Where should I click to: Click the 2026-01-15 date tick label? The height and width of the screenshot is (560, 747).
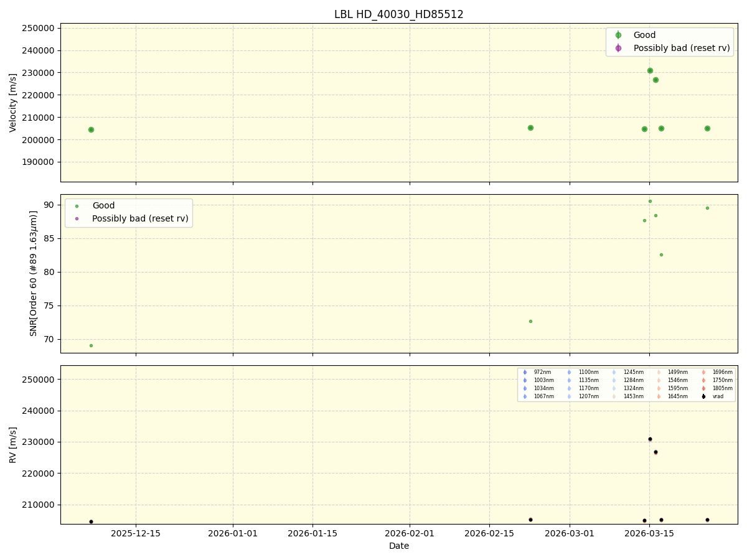[x=312, y=533]
